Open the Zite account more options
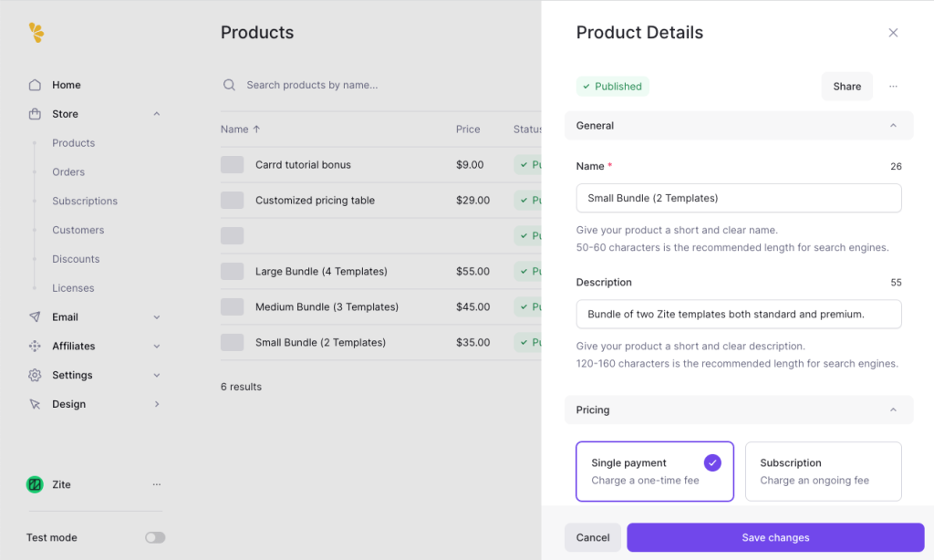The image size is (934, 560). pos(157,484)
